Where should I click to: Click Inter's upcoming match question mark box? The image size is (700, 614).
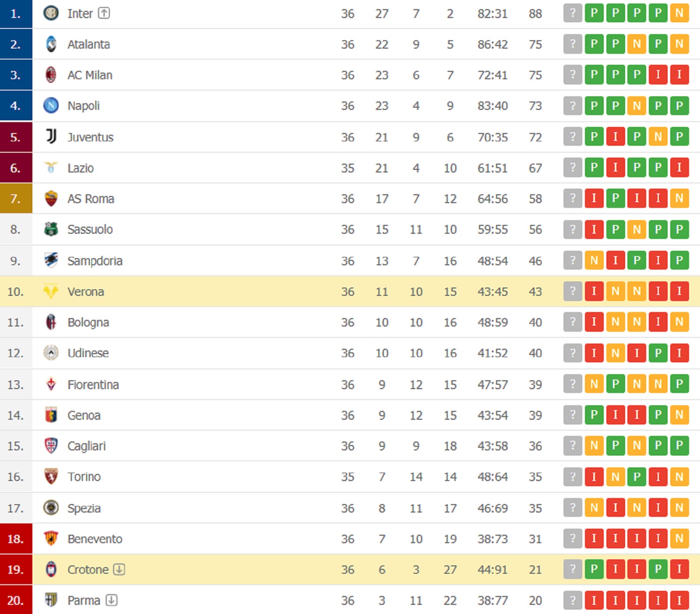(572, 13)
